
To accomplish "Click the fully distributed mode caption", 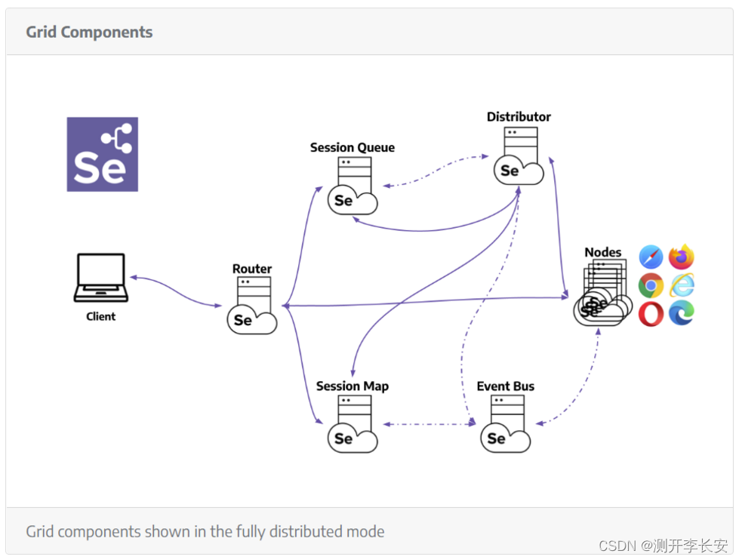I will [x=205, y=532].
